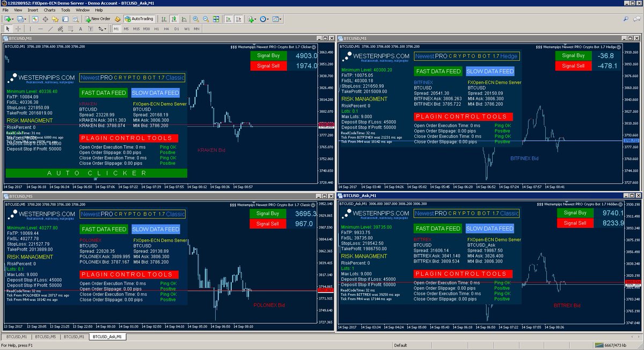Toggle the AutoTrading button
Viewport: 644px width, 350px height.
click(x=139, y=19)
